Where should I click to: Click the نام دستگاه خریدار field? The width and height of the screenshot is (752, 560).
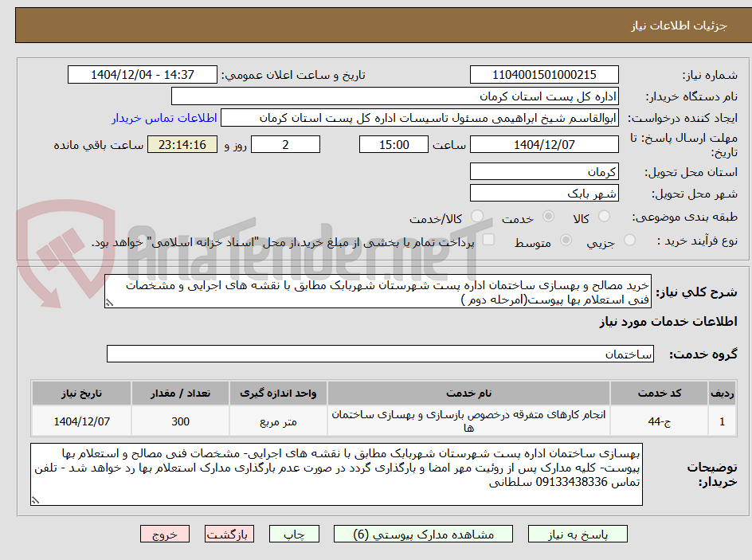pyautogui.click(x=394, y=96)
